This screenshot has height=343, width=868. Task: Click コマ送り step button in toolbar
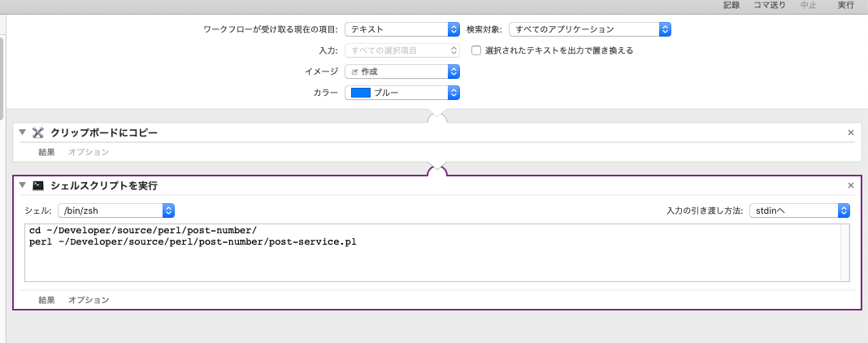coord(769,6)
